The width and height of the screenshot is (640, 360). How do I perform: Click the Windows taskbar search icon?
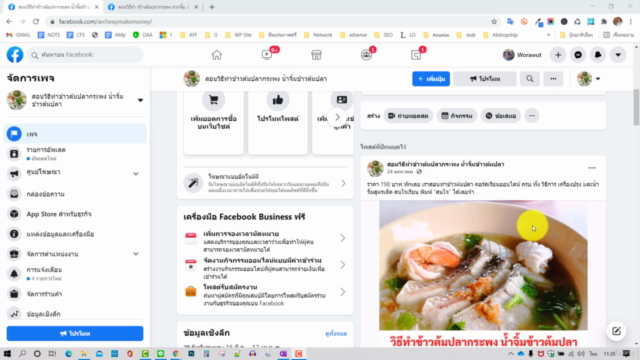[x=22, y=353]
